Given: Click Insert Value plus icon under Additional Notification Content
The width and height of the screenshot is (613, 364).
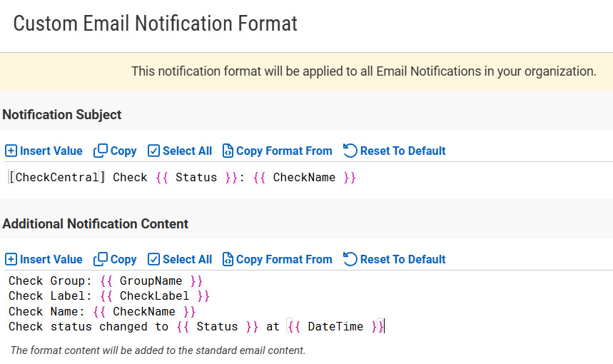Looking at the screenshot, I should (x=11, y=259).
